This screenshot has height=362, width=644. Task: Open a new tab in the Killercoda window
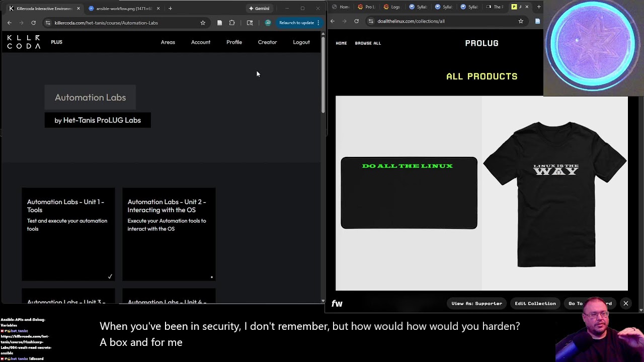pyautogui.click(x=170, y=9)
